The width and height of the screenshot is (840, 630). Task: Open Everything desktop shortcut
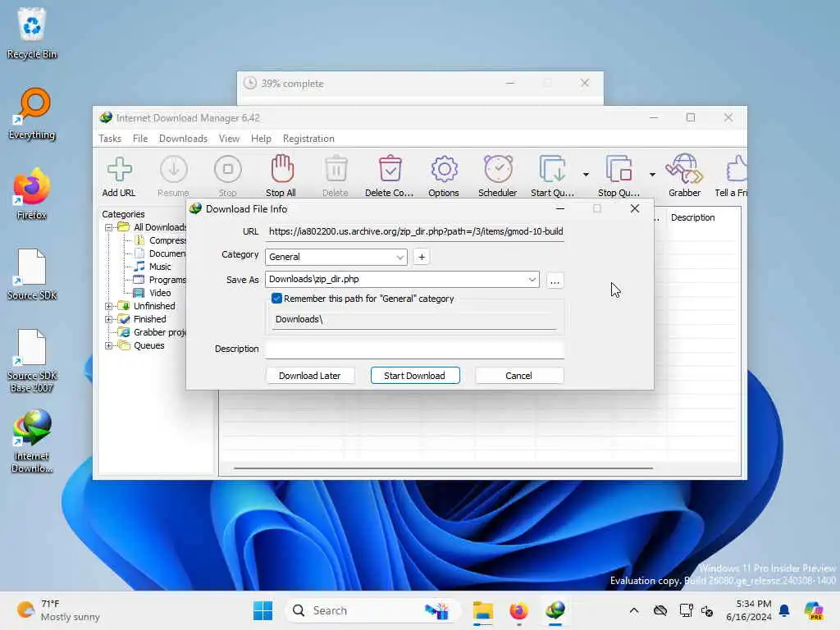pos(32,113)
